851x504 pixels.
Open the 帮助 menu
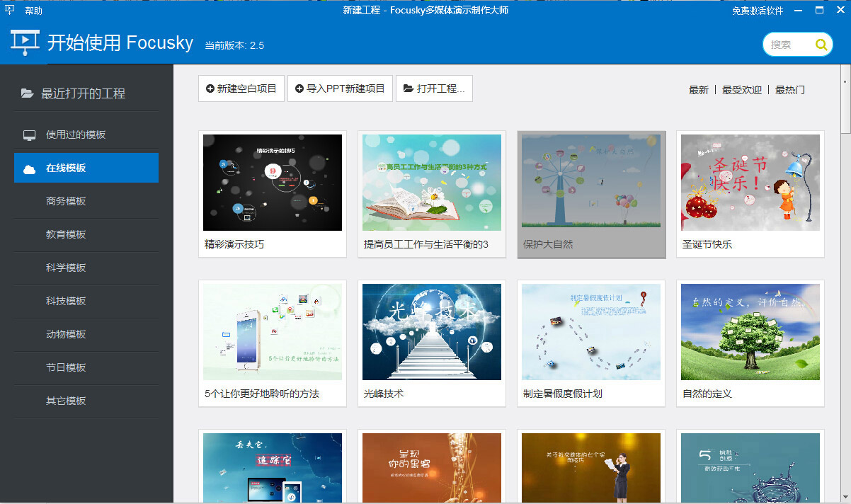point(33,11)
